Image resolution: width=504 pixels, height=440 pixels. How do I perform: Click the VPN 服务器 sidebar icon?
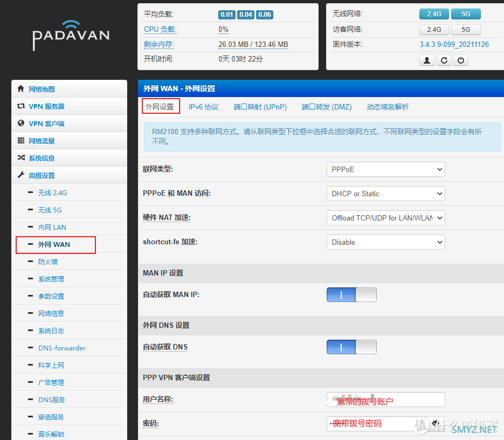21,106
